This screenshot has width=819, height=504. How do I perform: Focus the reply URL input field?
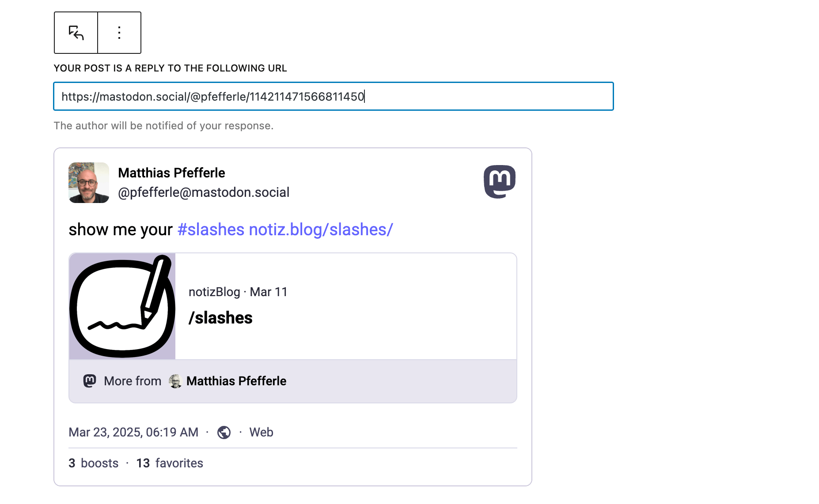click(x=334, y=96)
